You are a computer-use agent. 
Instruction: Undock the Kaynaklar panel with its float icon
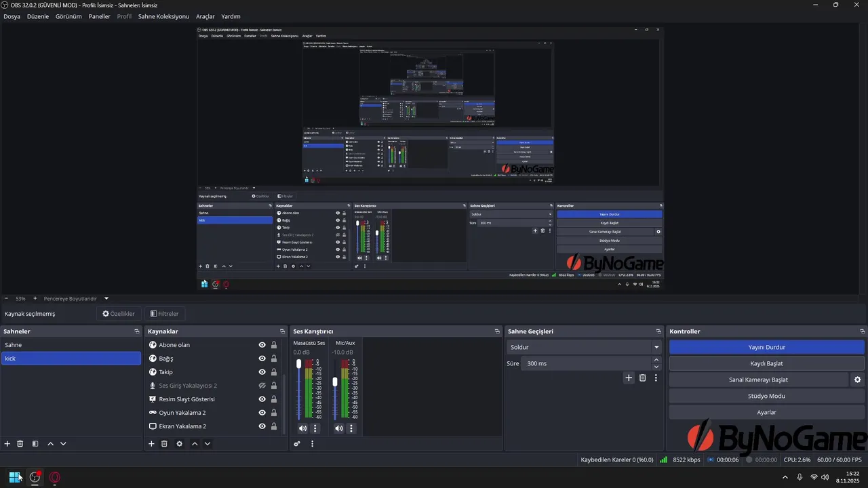pos(282,331)
